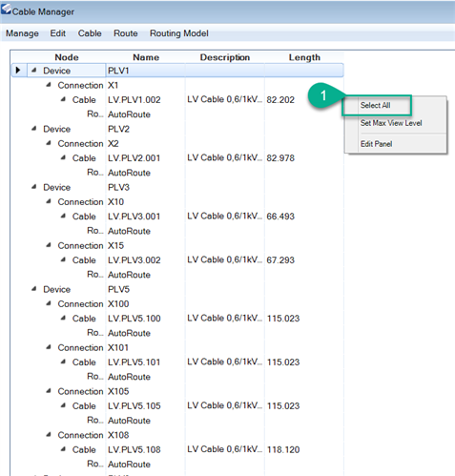Collapse the X108 Connection node
The width and height of the screenshot is (455, 476).
[x=49, y=434]
